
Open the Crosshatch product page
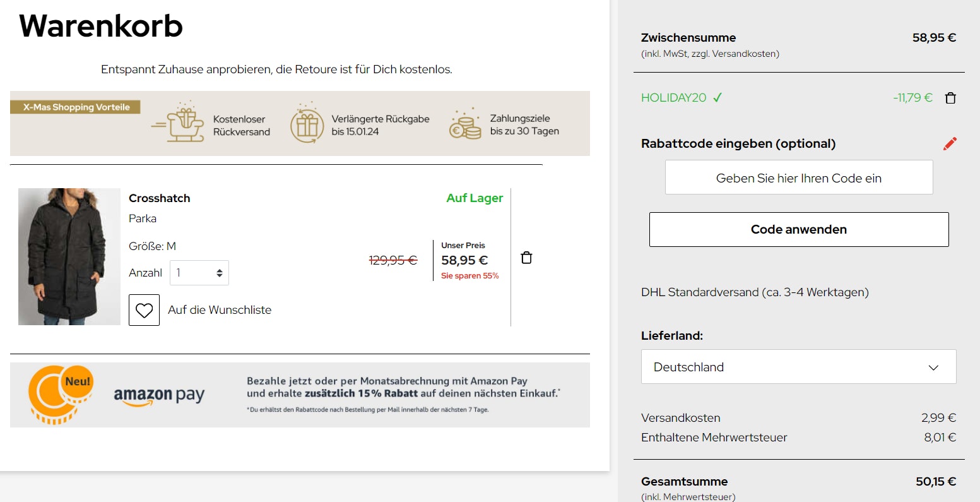coord(160,198)
